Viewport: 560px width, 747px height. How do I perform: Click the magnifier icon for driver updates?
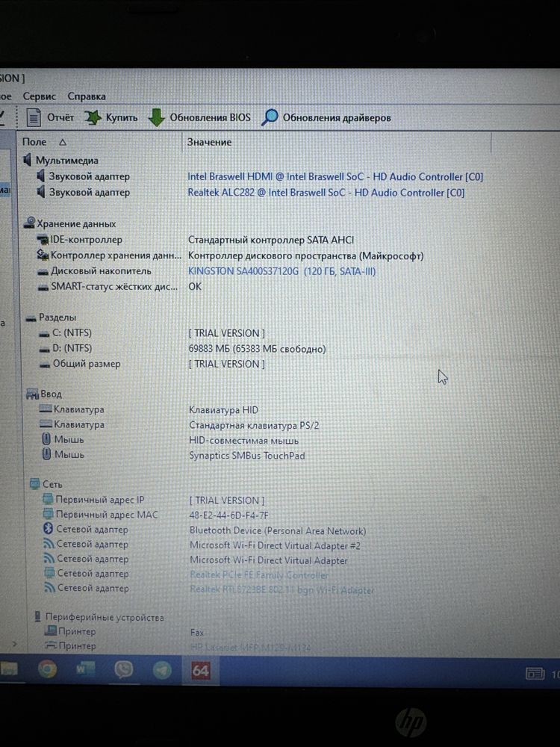click(270, 117)
